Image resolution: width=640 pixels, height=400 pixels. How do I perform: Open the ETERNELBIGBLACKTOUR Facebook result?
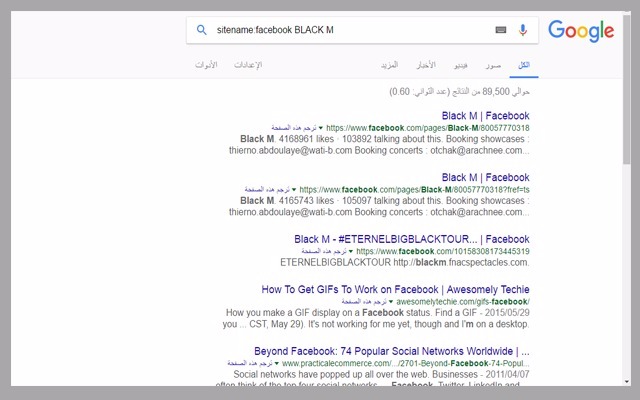411,239
